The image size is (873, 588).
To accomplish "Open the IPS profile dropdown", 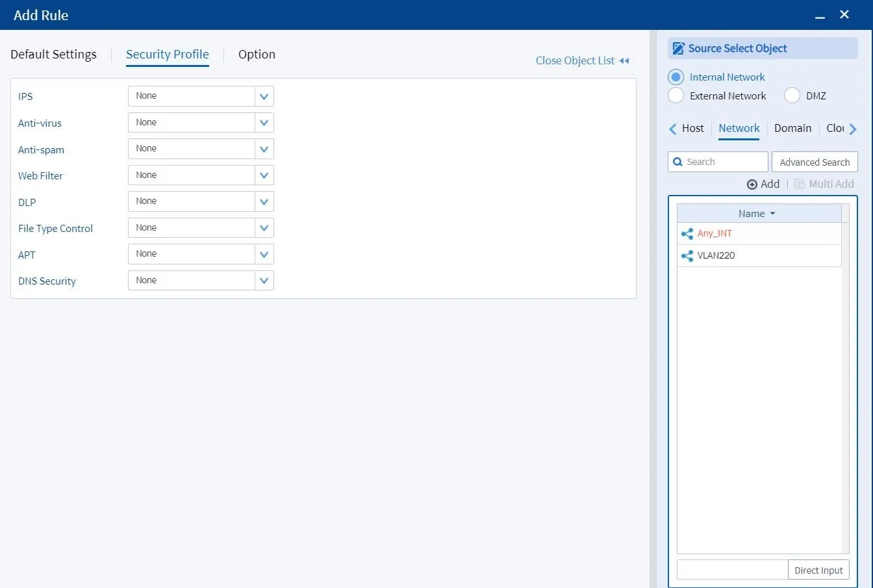I will 264,96.
